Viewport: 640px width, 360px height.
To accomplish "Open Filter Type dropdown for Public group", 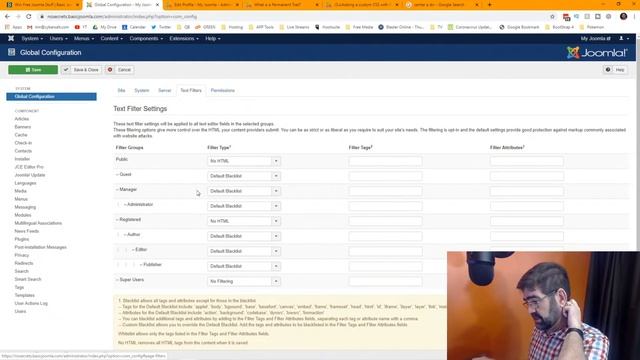I will point(244,161).
